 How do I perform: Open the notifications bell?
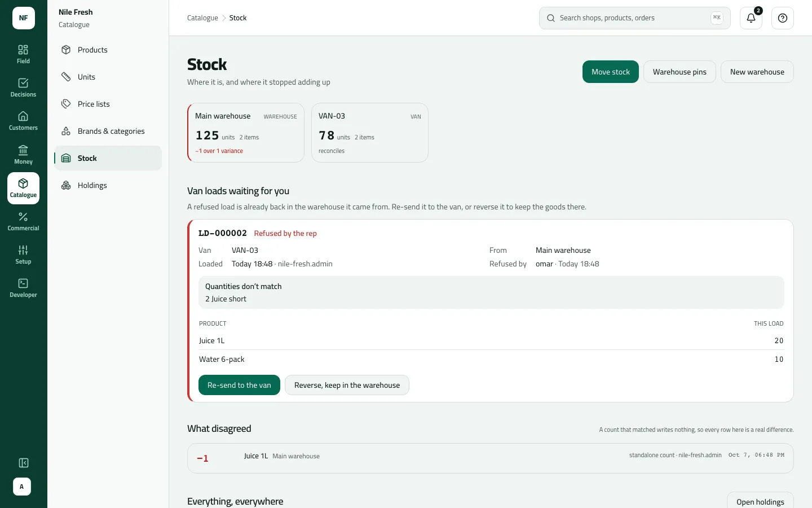751,18
